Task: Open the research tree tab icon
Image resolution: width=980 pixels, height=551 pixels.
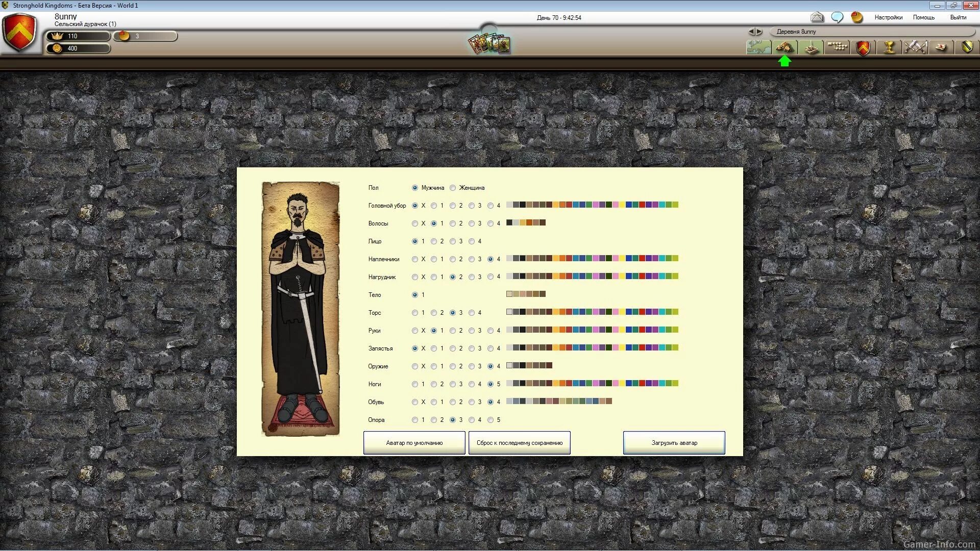Action: (837, 47)
